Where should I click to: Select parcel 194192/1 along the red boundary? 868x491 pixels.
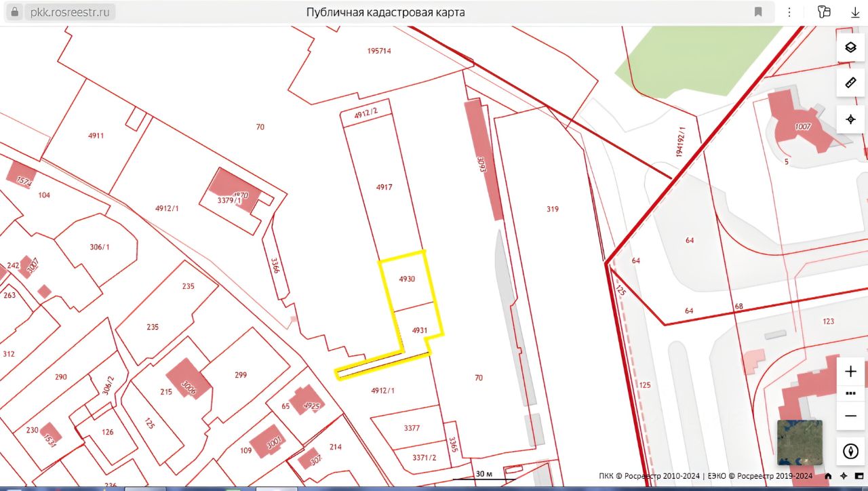[x=681, y=142]
